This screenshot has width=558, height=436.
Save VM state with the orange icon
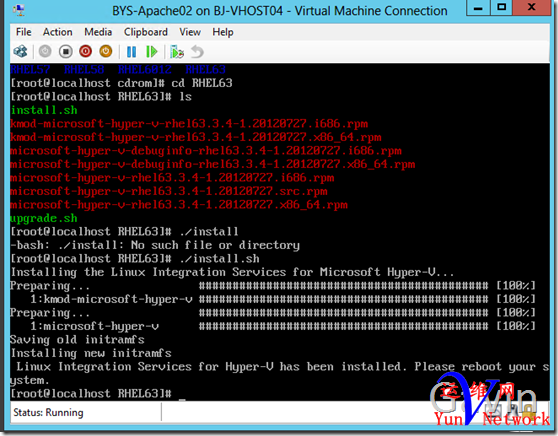(106, 52)
